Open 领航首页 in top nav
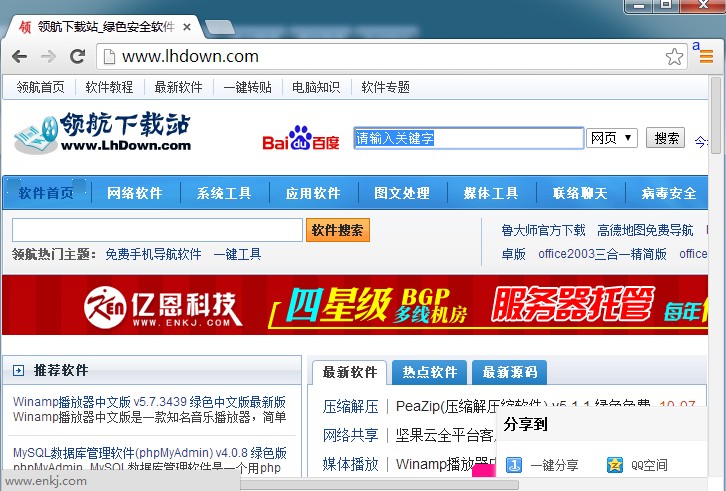The width and height of the screenshot is (726, 491). (x=40, y=87)
